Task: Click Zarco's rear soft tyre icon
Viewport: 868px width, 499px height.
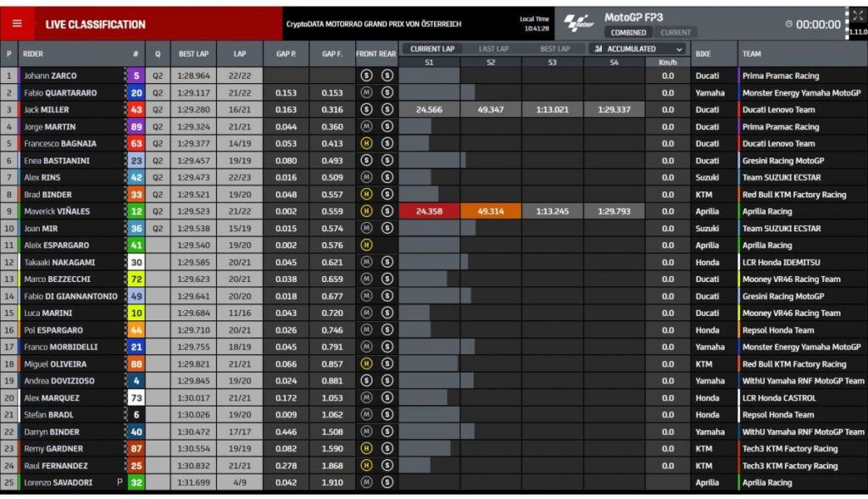Action: coord(387,75)
